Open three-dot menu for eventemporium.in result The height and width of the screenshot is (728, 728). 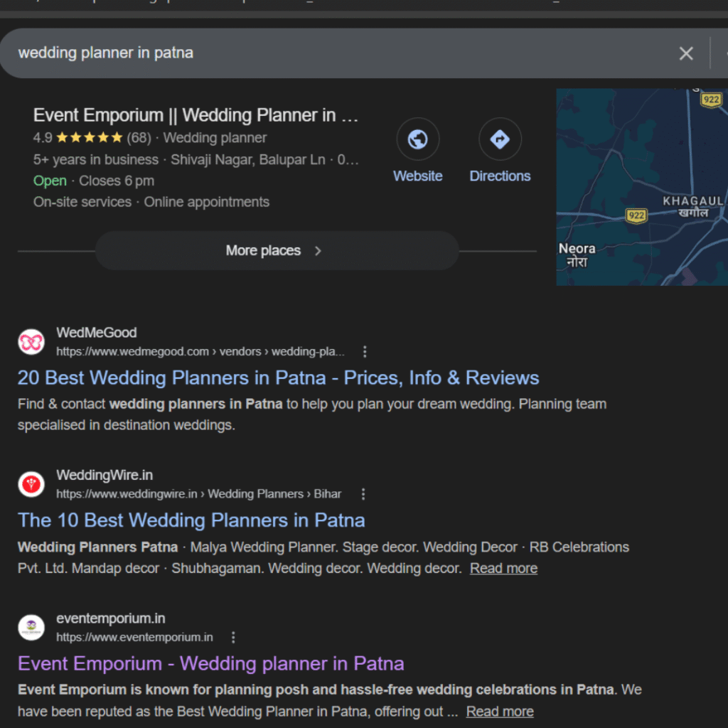[233, 637]
